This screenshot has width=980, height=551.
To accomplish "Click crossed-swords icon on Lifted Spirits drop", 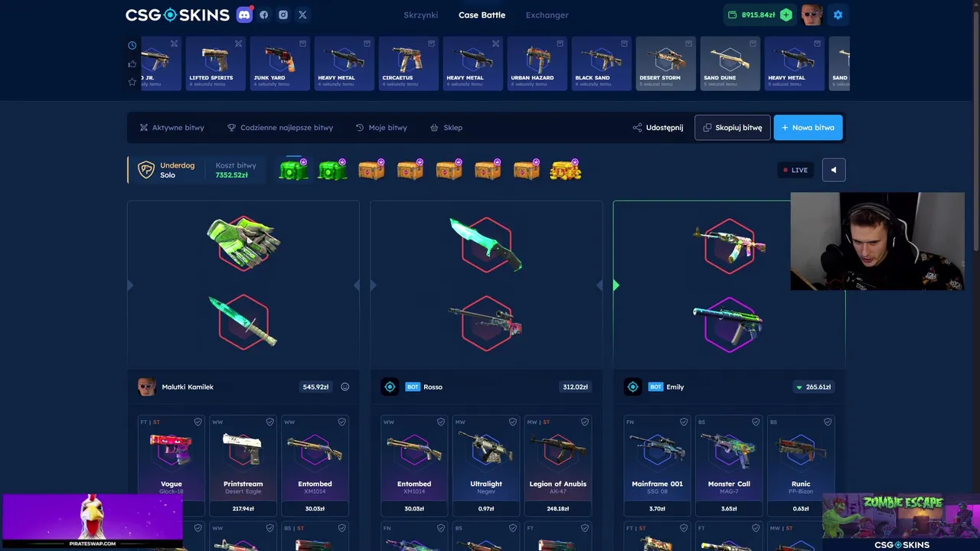I will pyautogui.click(x=238, y=44).
